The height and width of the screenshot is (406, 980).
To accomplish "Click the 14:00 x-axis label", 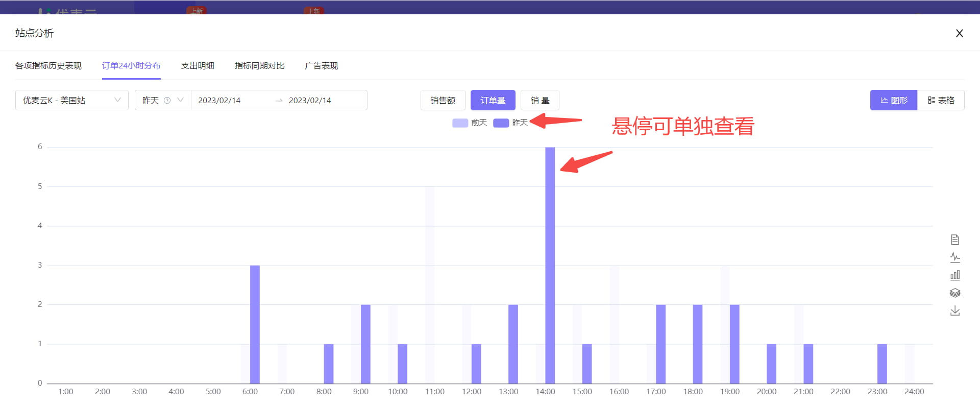I will (x=545, y=392).
